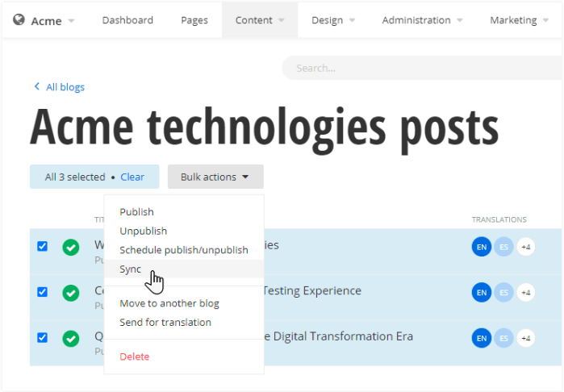This screenshot has width=564, height=392.
Task: Click the green status checkmark in third row
Action: tap(71, 339)
